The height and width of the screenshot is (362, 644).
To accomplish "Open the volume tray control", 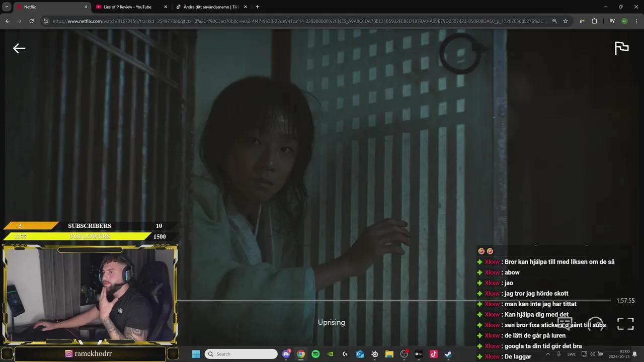I will point(592,354).
